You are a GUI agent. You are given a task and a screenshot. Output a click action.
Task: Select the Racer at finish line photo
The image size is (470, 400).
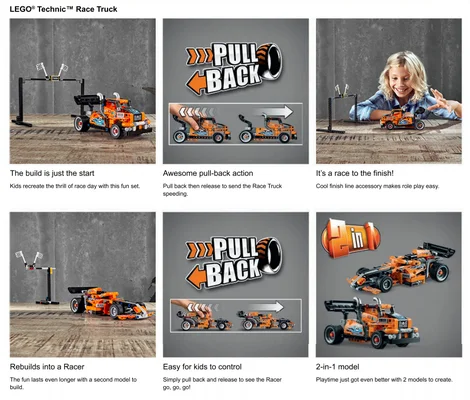click(x=83, y=285)
